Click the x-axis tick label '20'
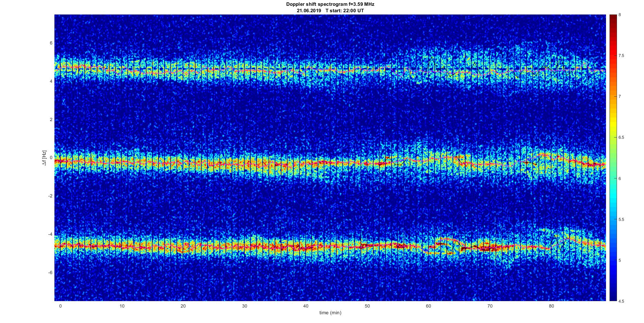644x323 pixels. [x=183, y=306]
